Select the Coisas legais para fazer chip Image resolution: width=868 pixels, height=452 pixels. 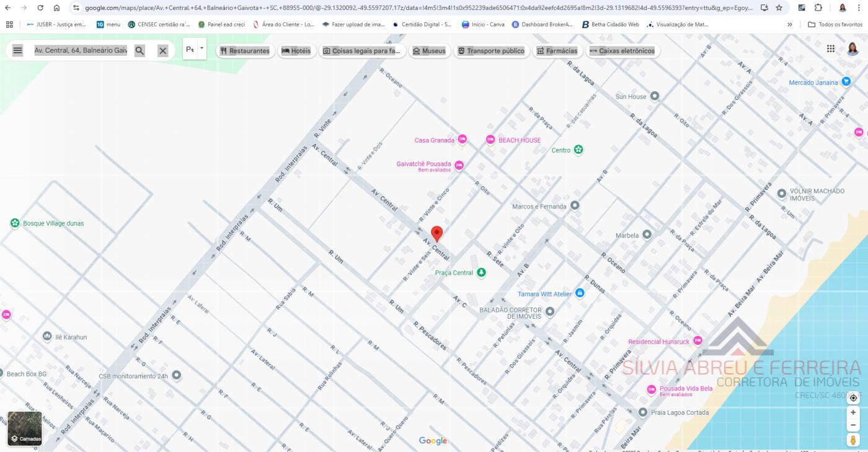(x=362, y=51)
